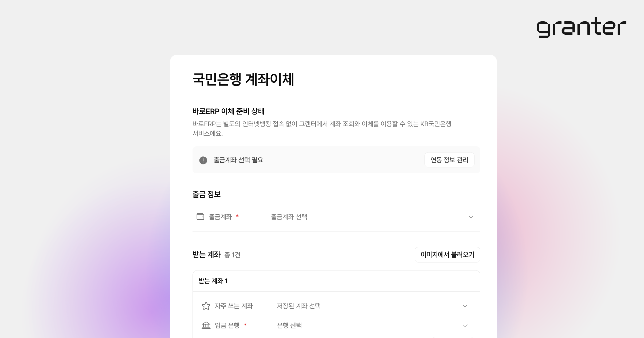Click the 국민은행 계좌이체 title
The image size is (644, 338).
click(x=243, y=79)
